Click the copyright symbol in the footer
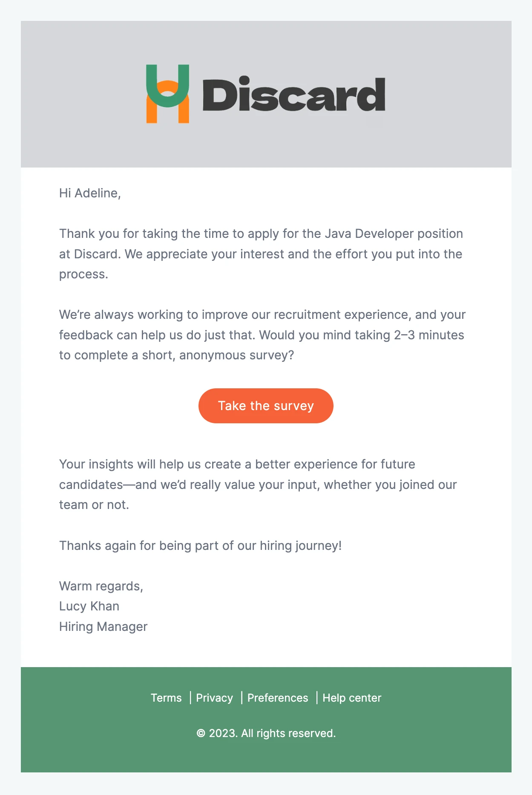Image resolution: width=532 pixels, height=795 pixels. [201, 734]
